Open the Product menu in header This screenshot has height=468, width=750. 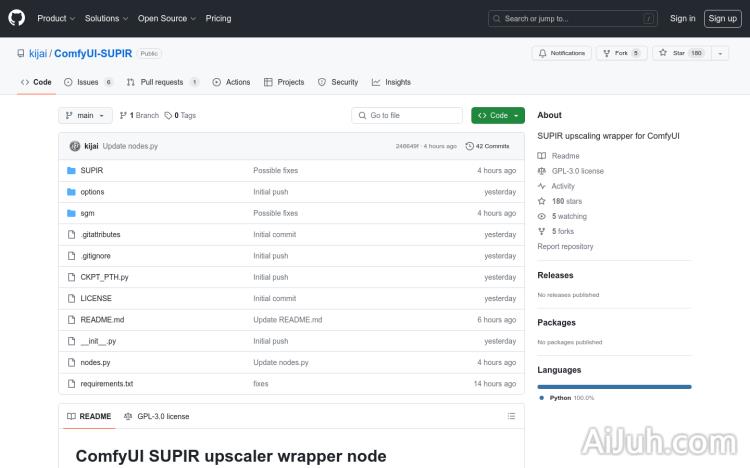tap(55, 18)
